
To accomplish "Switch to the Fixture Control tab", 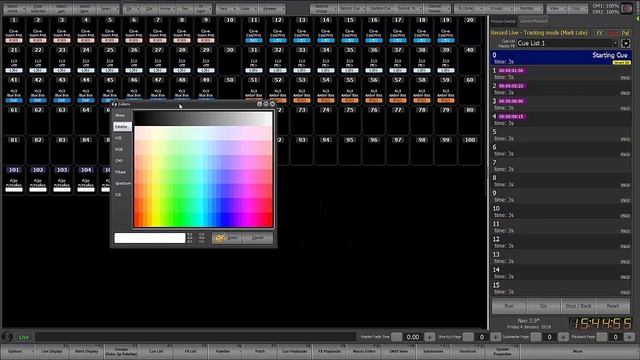I will [x=503, y=21].
